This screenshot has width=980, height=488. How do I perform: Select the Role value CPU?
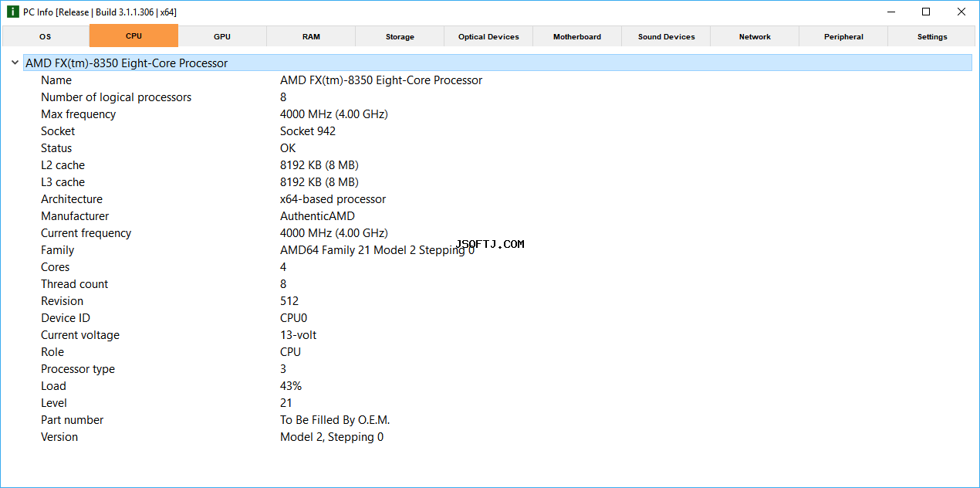pyautogui.click(x=290, y=352)
